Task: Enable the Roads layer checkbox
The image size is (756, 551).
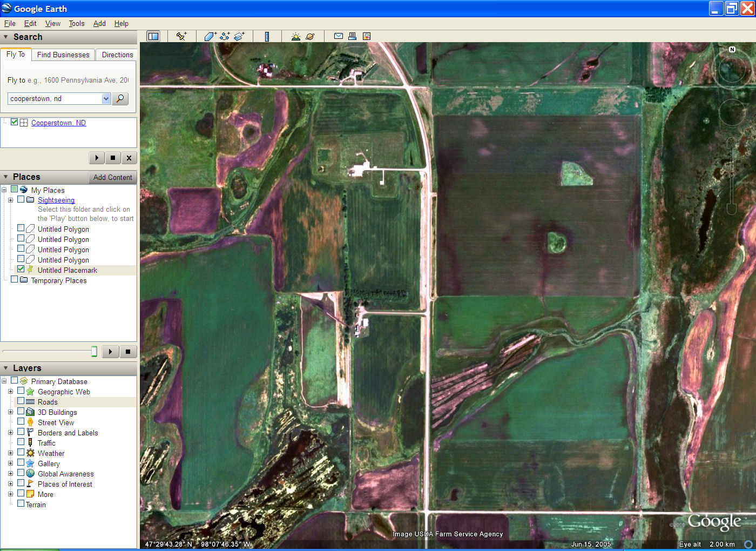Action: pyautogui.click(x=21, y=401)
